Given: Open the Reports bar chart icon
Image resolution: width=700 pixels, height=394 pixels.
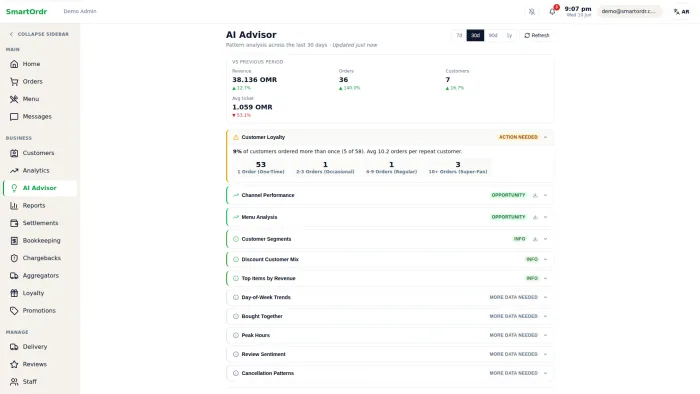Looking at the screenshot, I should click(x=14, y=206).
